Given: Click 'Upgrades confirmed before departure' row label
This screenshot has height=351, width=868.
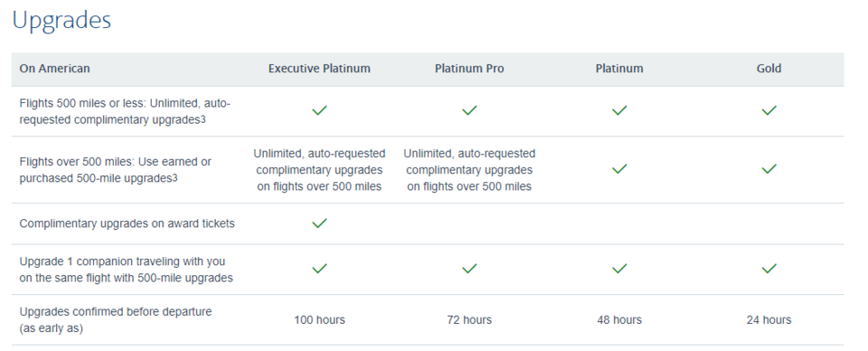Looking at the screenshot, I should tap(116, 320).
